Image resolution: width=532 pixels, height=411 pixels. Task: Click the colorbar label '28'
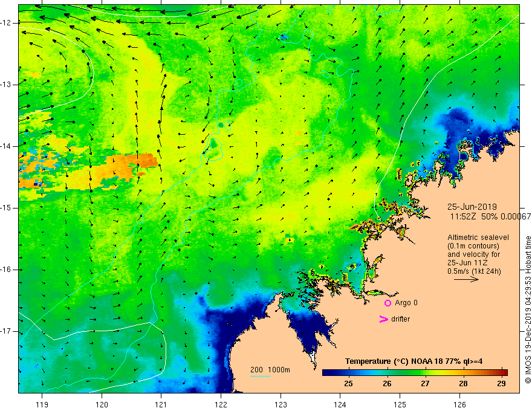tap(463, 384)
